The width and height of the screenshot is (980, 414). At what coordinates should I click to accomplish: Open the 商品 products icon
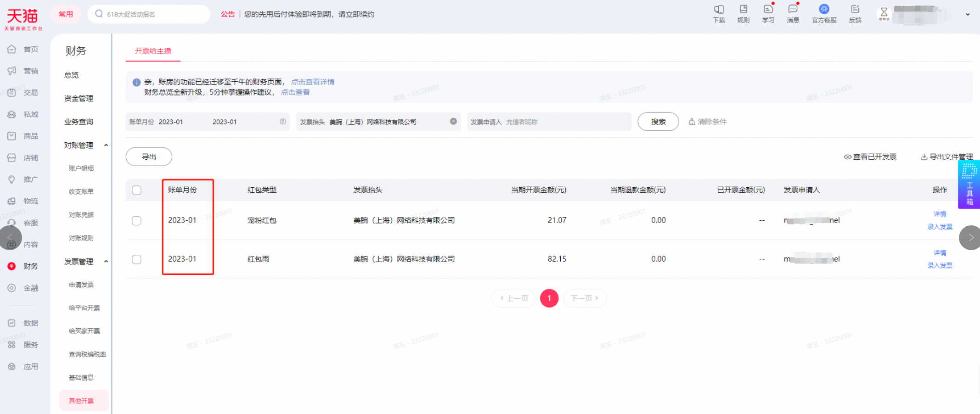click(x=12, y=136)
